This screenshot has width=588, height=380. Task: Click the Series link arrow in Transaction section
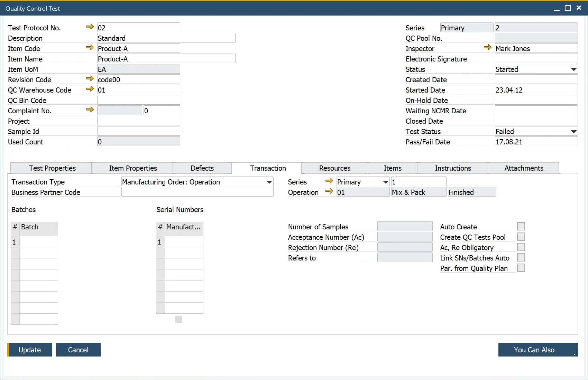point(329,181)
